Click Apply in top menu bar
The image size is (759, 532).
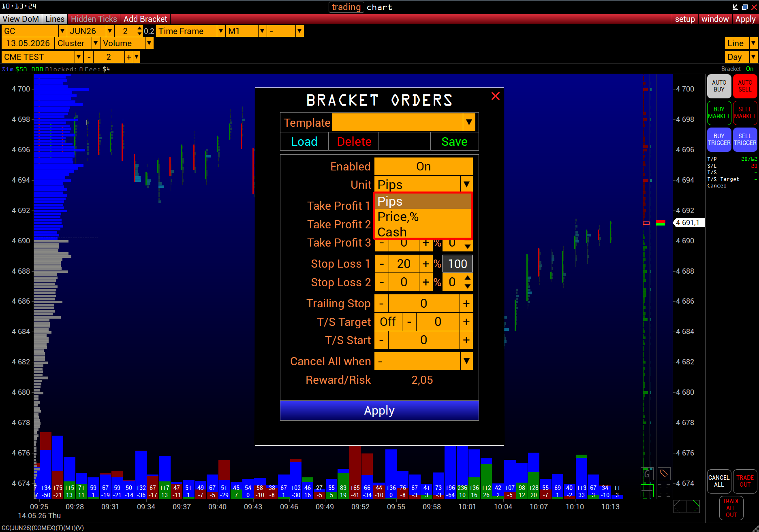point(745,19)
